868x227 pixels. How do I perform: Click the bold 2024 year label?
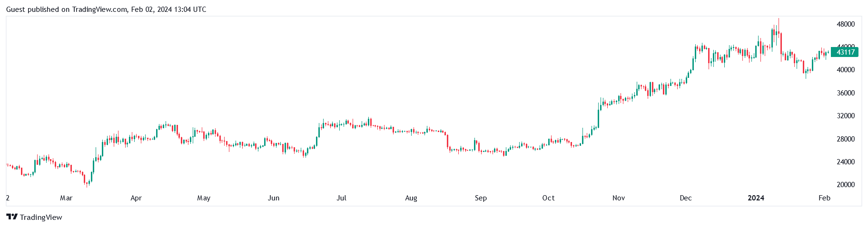pos(756,198)
